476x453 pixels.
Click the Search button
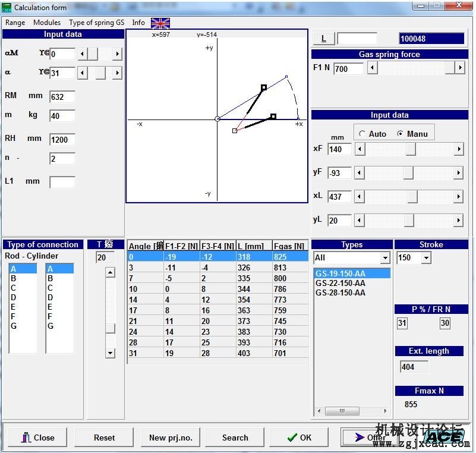[x=235, y=437]
